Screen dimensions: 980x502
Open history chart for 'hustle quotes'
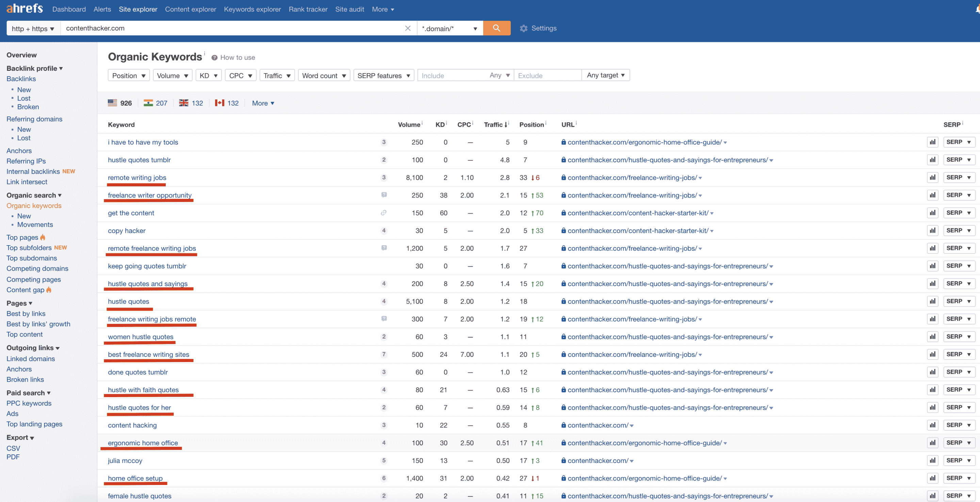click(x=932, y=301)
